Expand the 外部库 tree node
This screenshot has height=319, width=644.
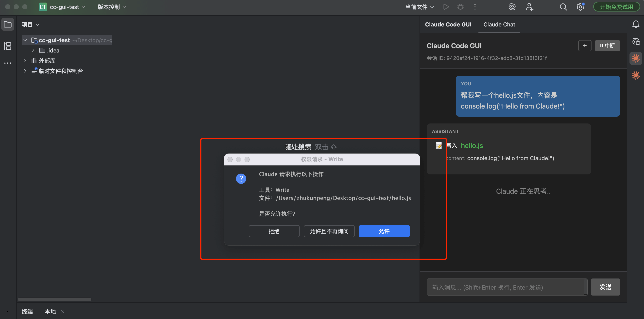coord(25,61)
